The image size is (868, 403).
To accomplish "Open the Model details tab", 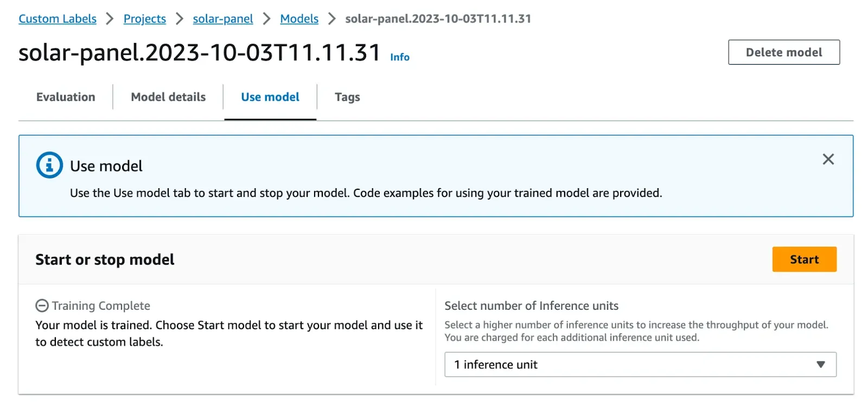I will tap(168, 97).
